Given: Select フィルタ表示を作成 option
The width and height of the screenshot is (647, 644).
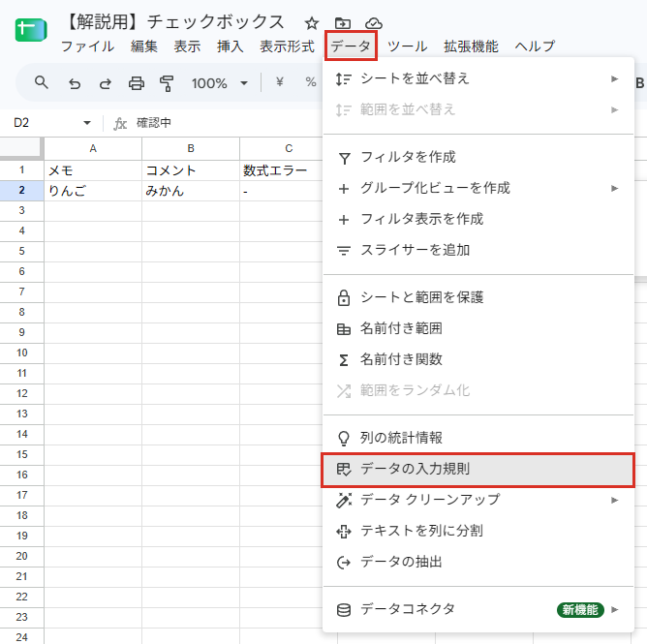Looking at the screenshot, I should point(478,219).
